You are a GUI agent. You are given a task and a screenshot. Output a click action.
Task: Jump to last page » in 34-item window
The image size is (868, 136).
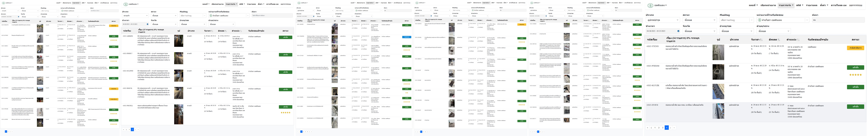point(674,128)
